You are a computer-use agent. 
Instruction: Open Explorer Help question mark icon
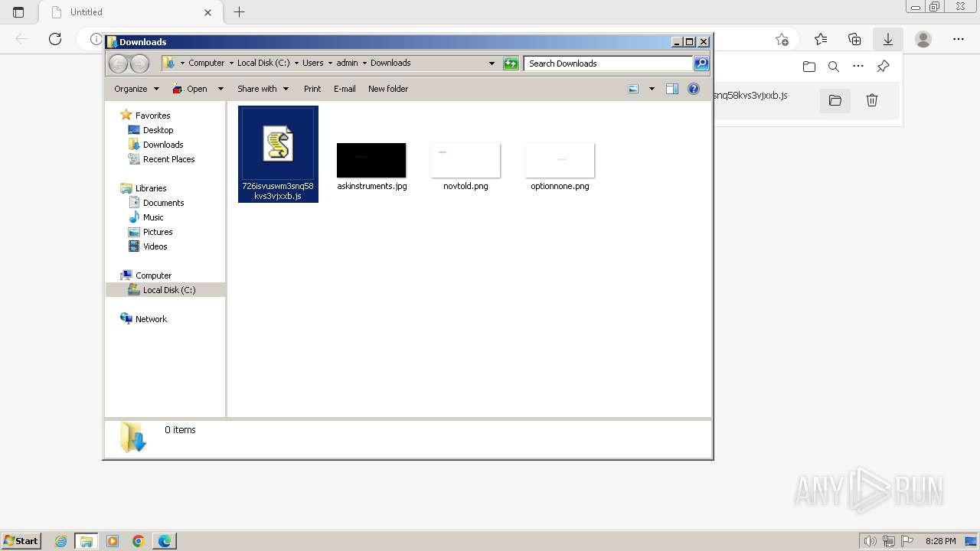(694, 89)
